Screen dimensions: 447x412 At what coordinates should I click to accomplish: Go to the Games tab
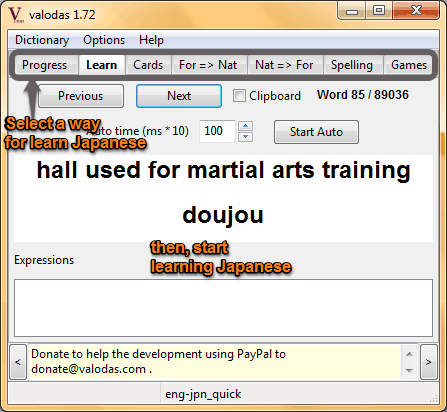pyautogui.click(x=409, y=65)
